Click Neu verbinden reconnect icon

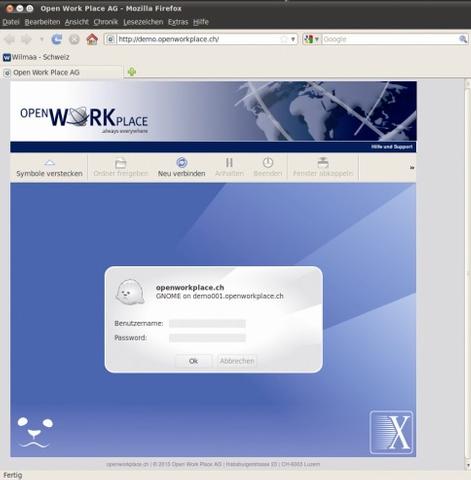pos(182,163)
